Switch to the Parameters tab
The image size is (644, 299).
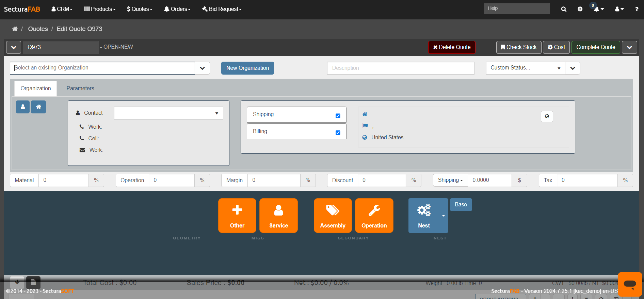tap(80, 89)
